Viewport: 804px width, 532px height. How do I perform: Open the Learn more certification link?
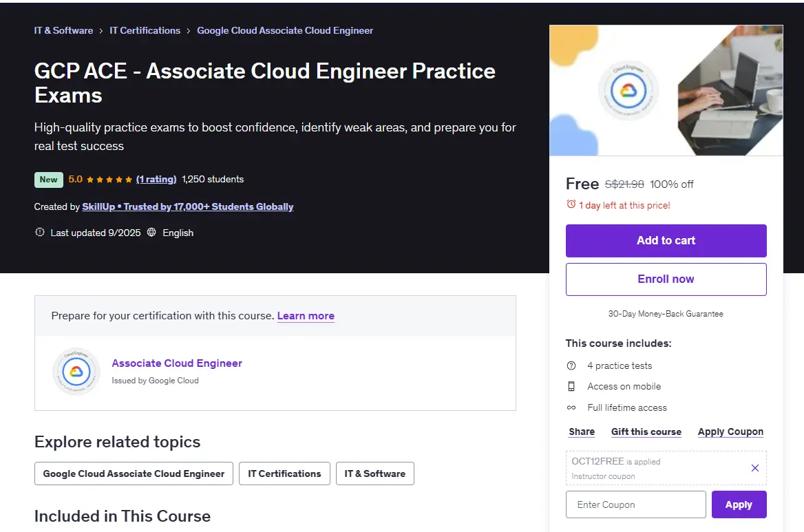point(306,316)
